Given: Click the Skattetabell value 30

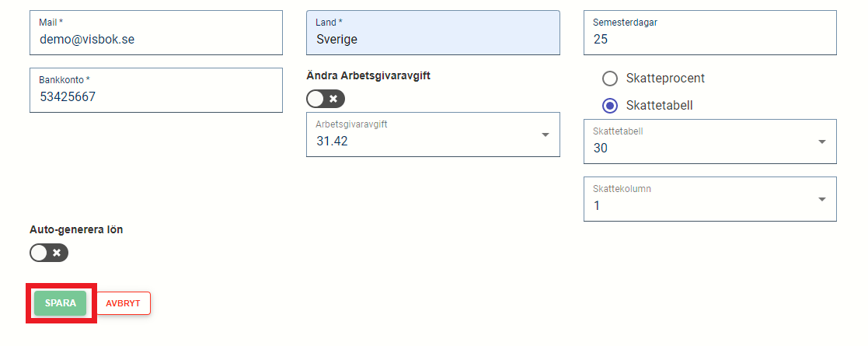Looking at the screenshot, I should pos(601,148).
